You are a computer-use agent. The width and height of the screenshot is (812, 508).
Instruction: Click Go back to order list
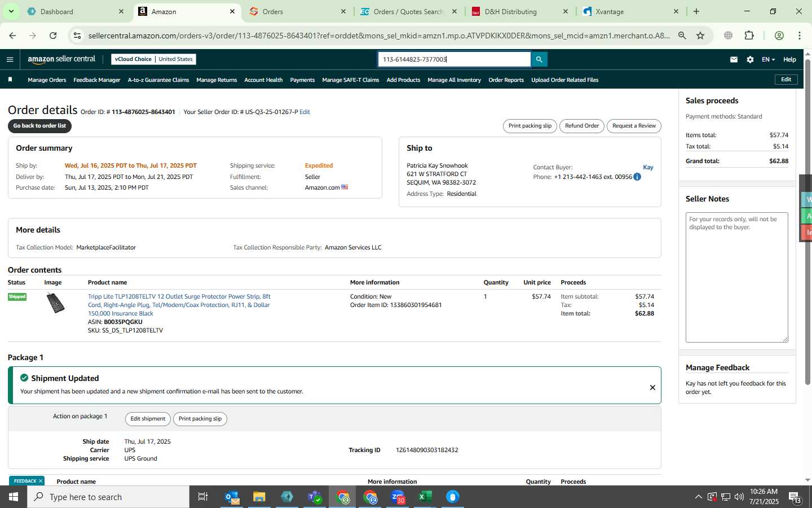point(39,126)
